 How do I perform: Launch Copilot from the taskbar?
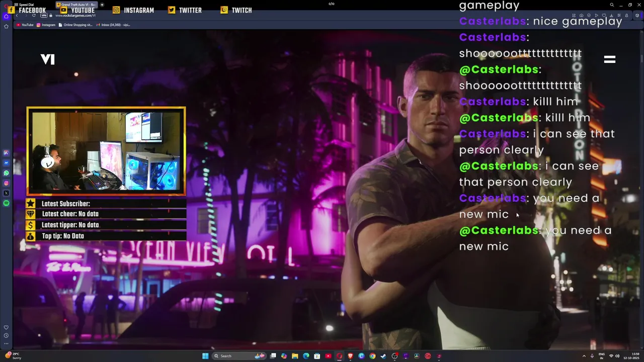(284, 356)
